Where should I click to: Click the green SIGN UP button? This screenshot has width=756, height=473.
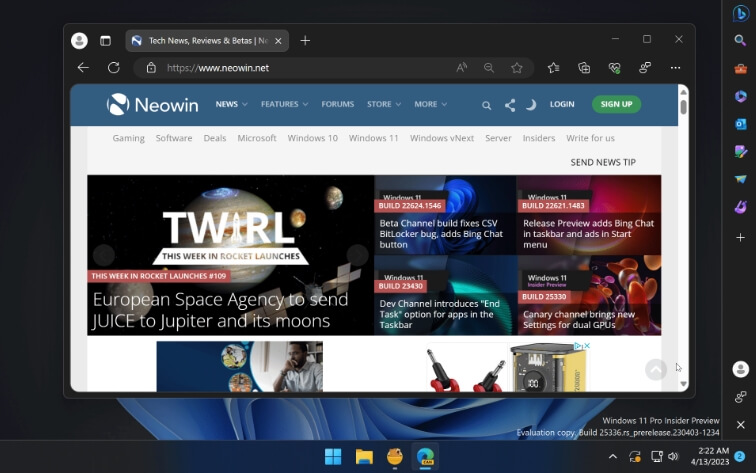pos(616,104)
